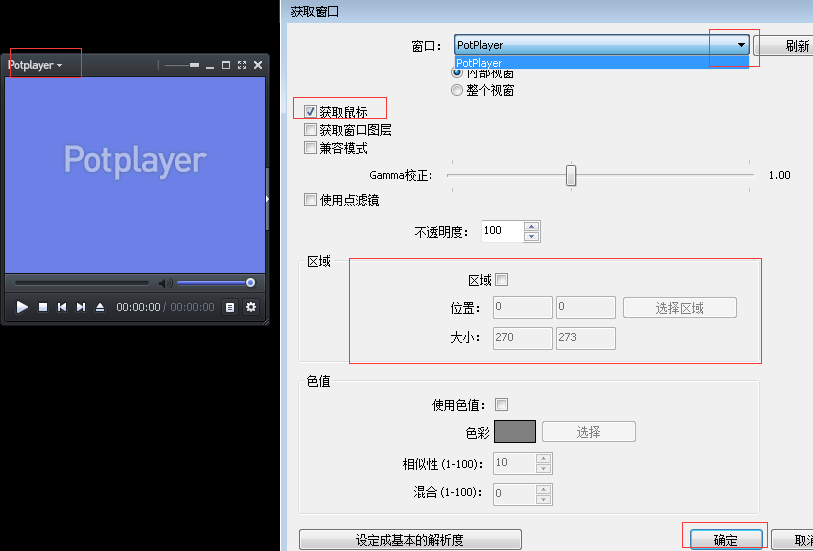
Task: Click the 确定 confirm button
Action: click(726, 540)
